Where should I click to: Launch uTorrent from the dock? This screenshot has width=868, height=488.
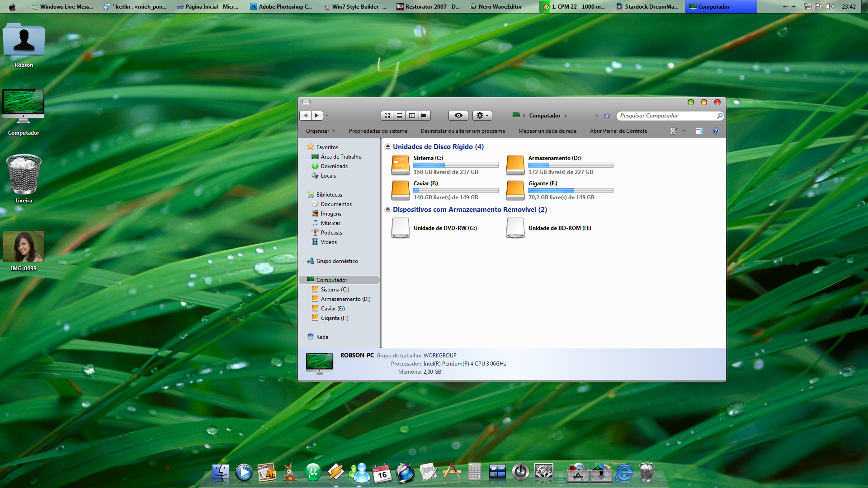[x=313, y=473]
